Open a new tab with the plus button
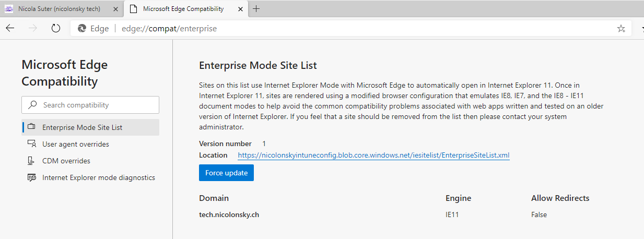The width and height of the screenshot is (644, 239). point(256,8)
